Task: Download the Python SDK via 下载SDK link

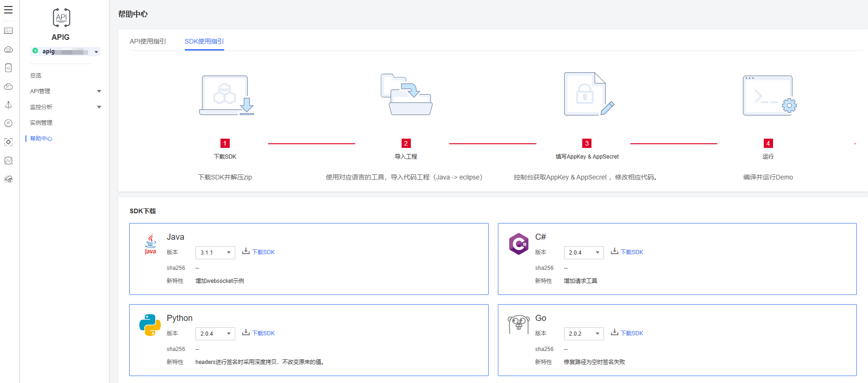Action: (x=264, y=333)
